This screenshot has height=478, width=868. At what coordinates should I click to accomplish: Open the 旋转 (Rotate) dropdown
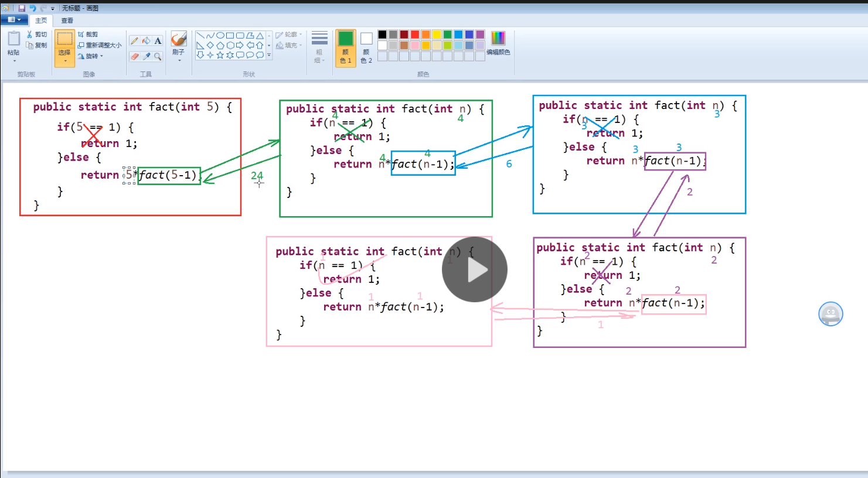pos(91,56)
